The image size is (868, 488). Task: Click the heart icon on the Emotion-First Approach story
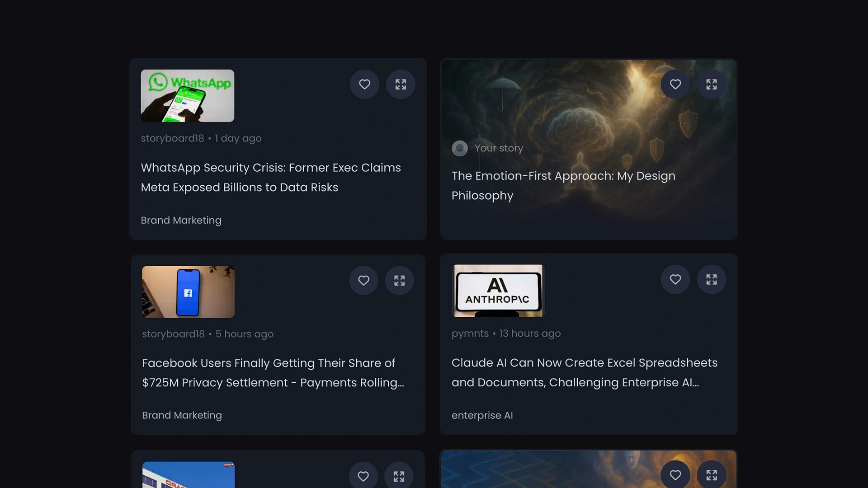(x=675, y=84)
